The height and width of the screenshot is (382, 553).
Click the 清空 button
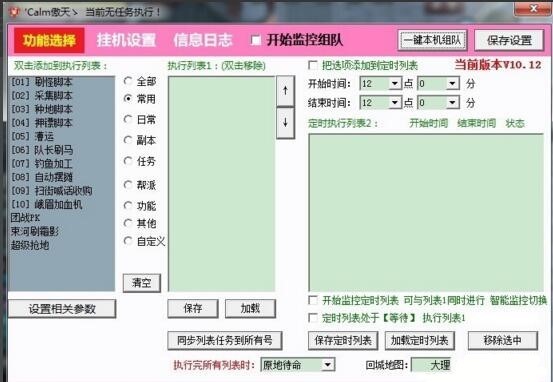pyautogui.click(x=142, y=283)
